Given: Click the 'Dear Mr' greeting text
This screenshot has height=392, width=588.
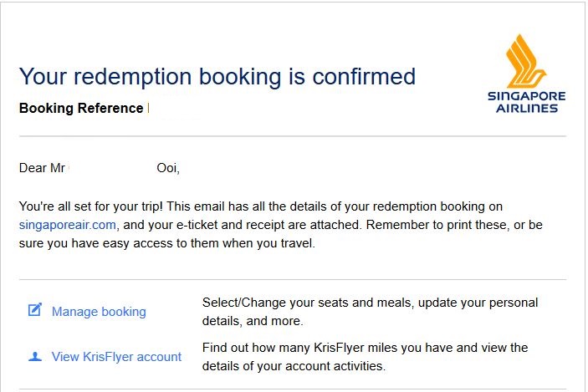Looking at the screenshot, I should click(42, 168).
